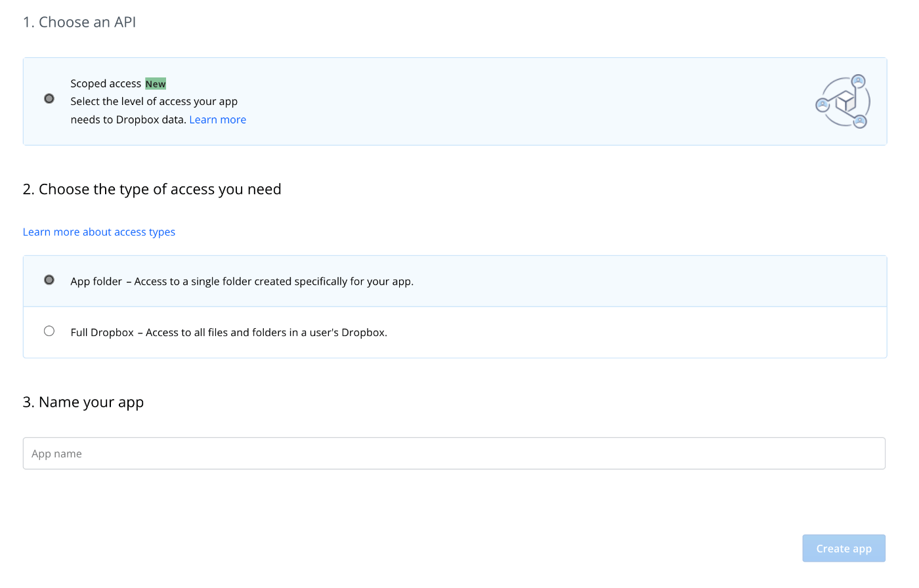Click the green New badge

(156, 83)
